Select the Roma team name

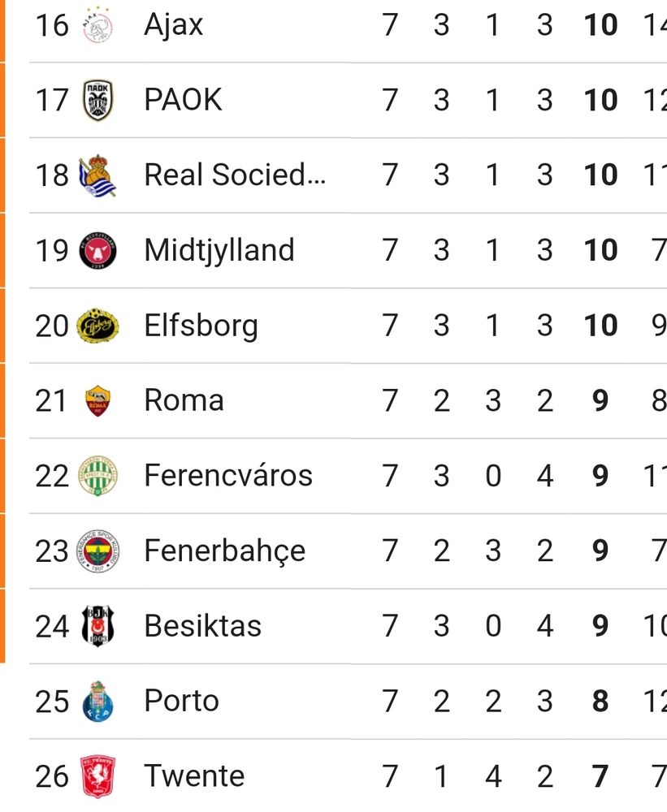point(184,400)
